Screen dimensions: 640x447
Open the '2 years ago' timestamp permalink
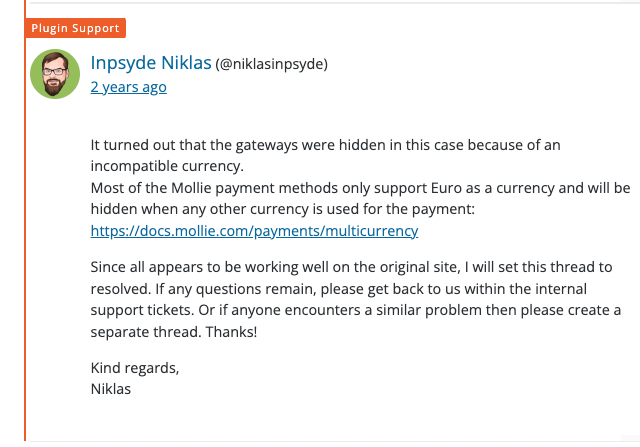[129, 87]
